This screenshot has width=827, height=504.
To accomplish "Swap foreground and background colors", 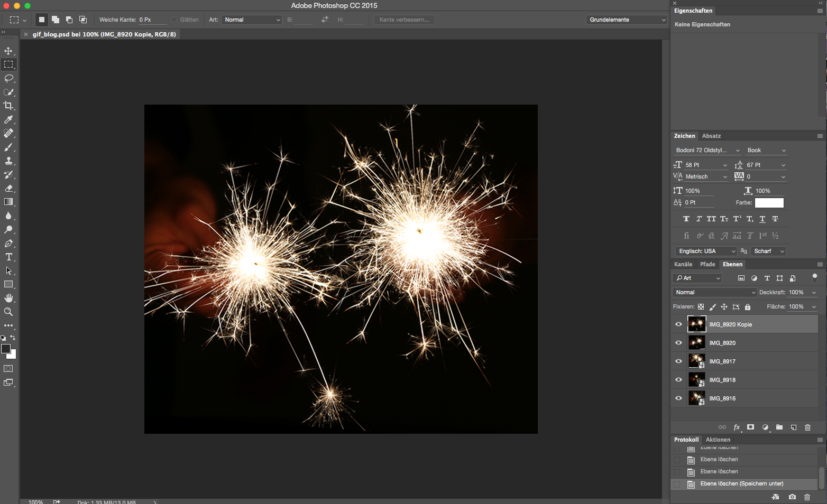I will click(x=13, y=337).
